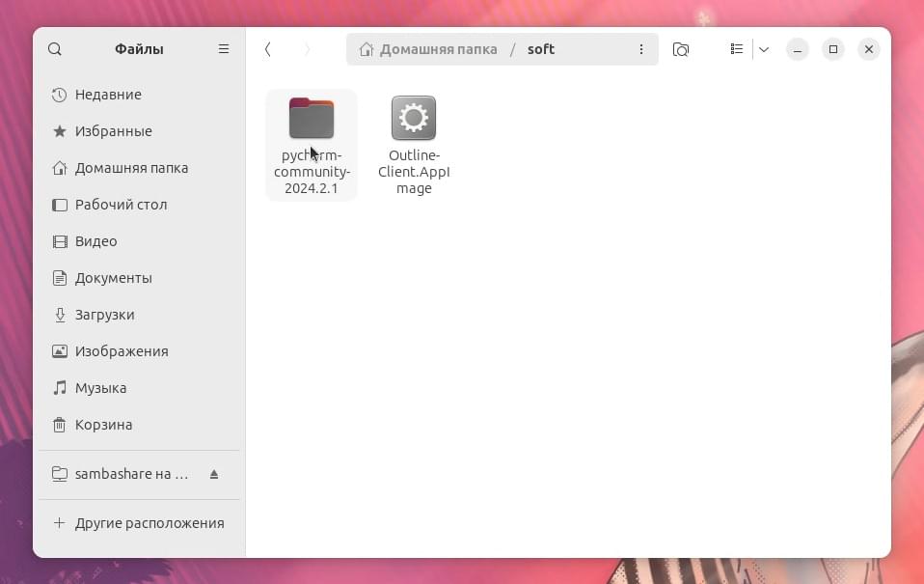Select the Outline-Client.AppImage file icon
Screen dimensions: 924x584
pyautogui.click(x=414, y=118)
